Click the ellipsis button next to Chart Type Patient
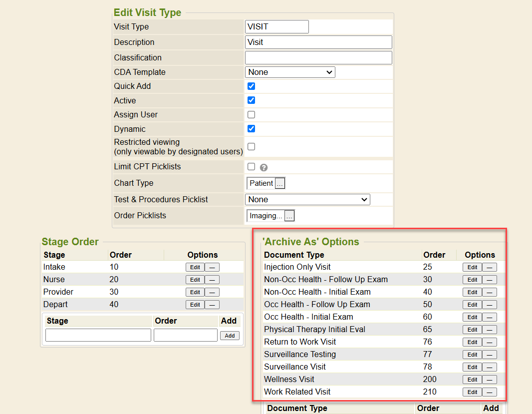The height and width of the screenshot is (414, 532). (x=280, y=184)
